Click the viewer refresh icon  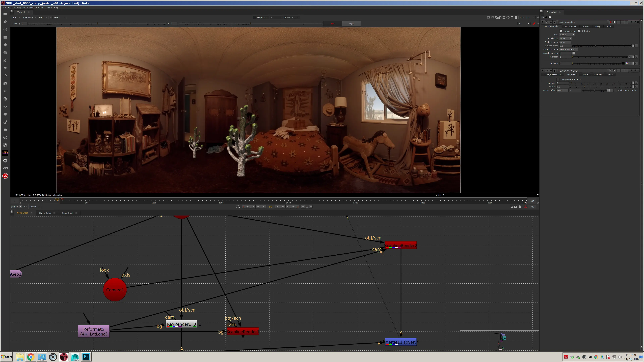tap(508, 17)
